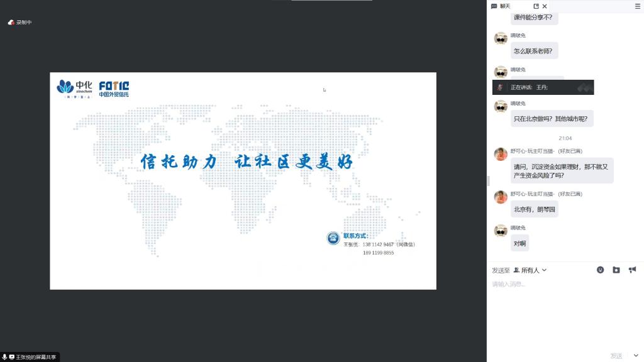Click the send file folder icon
644x362 pixels.
(x=616, y=270)
